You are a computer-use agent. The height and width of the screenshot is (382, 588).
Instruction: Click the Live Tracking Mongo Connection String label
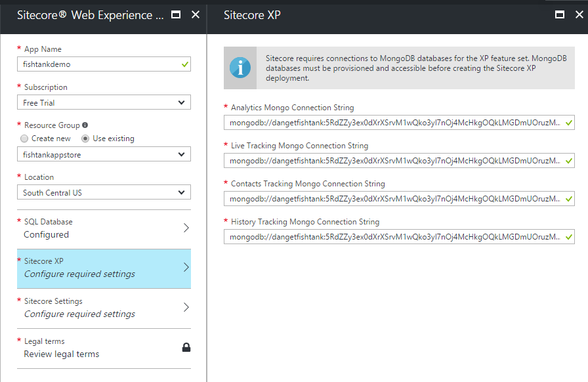300,146
